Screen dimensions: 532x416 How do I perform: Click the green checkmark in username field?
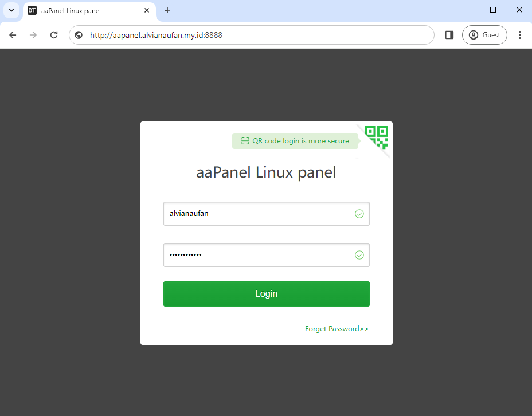(x=359, y=214)
